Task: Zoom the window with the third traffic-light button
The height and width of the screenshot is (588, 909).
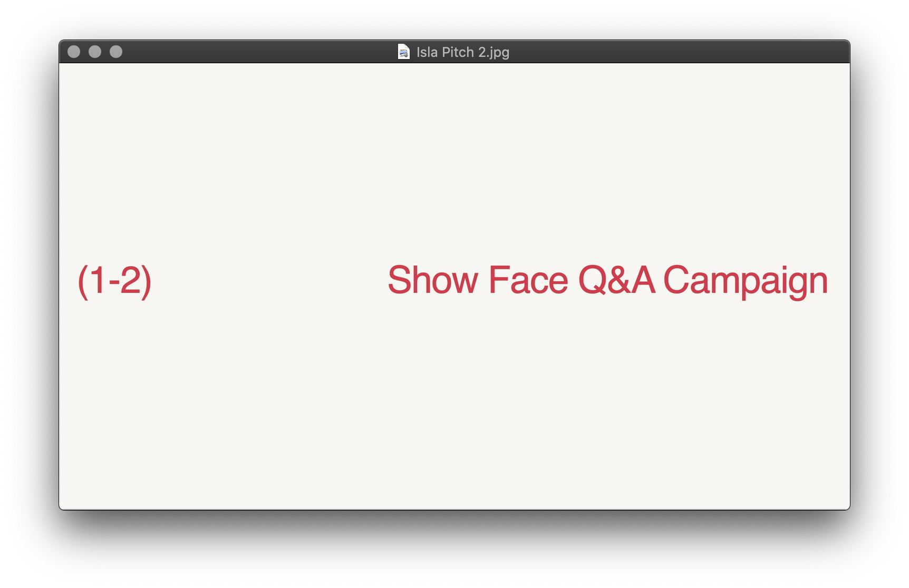Action: click(116, 52)
